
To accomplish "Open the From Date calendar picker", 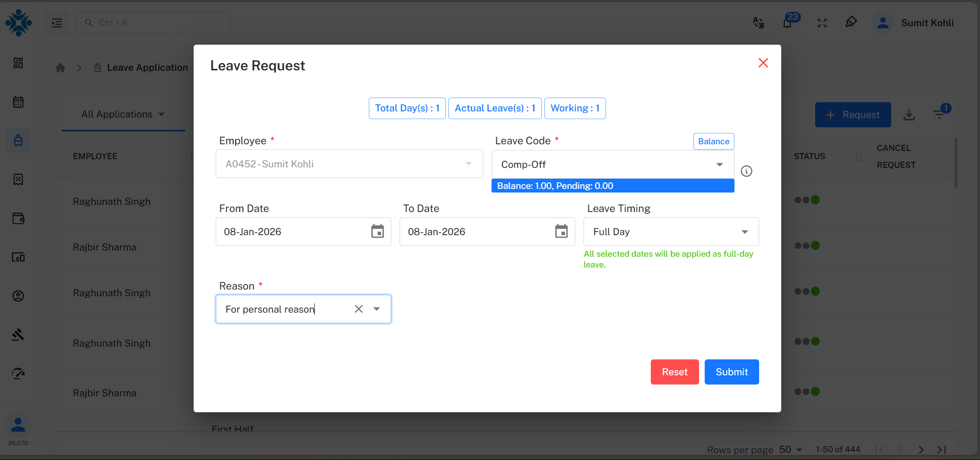I will click(x=378, y=232).
